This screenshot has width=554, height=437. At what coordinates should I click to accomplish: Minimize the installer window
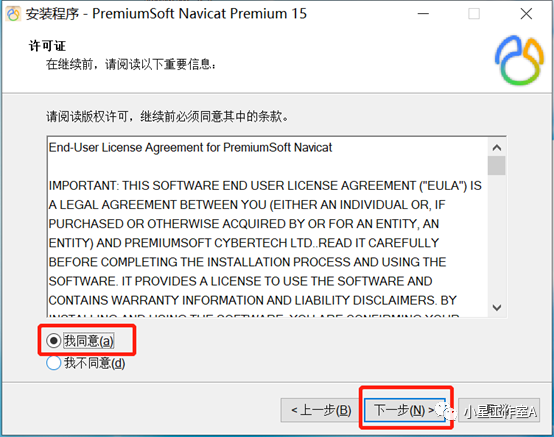click(423, 14)
